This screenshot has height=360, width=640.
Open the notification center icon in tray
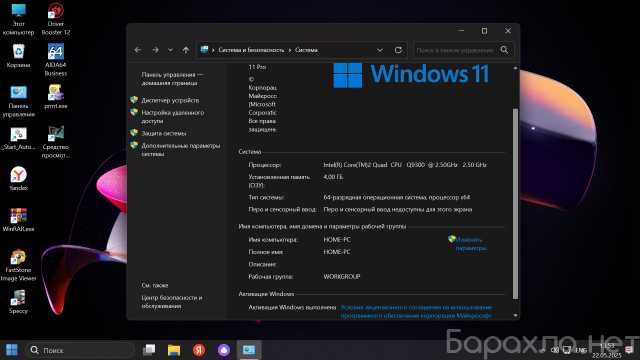(x=629, y=350)
